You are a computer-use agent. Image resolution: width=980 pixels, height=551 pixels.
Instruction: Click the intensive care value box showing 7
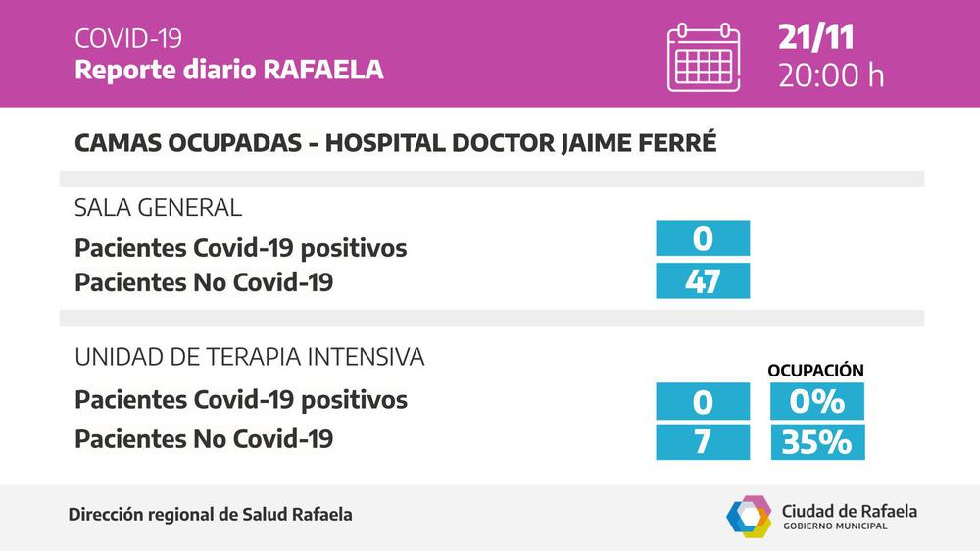[703, 442]
